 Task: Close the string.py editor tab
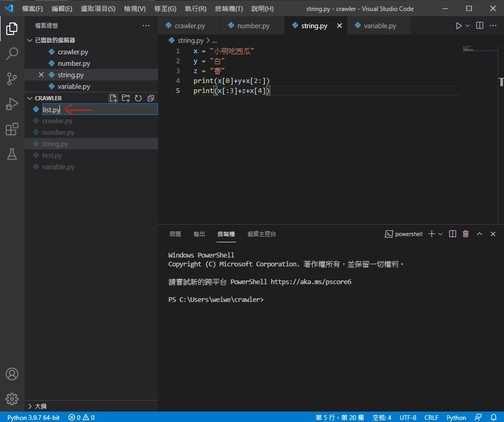point(340,26)
